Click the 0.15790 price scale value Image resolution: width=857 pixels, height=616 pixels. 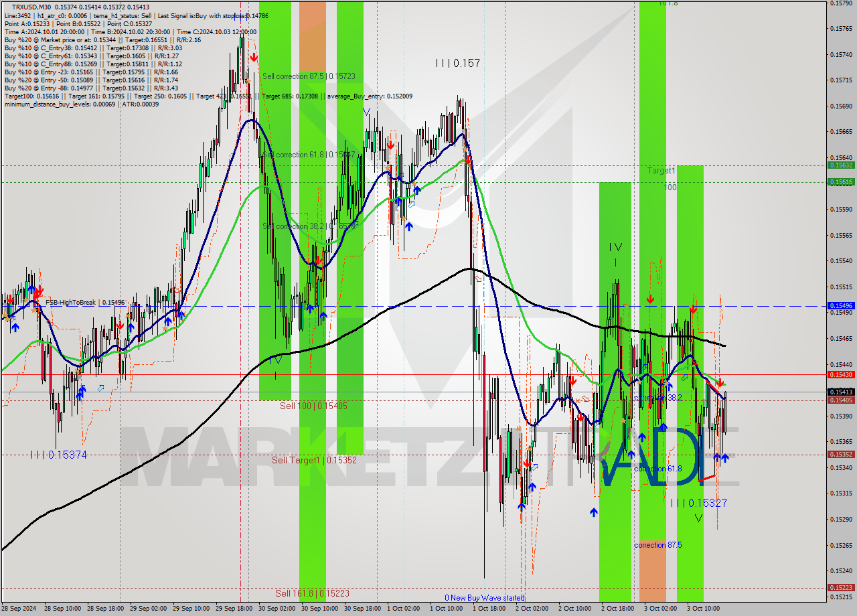click(841, 3)
